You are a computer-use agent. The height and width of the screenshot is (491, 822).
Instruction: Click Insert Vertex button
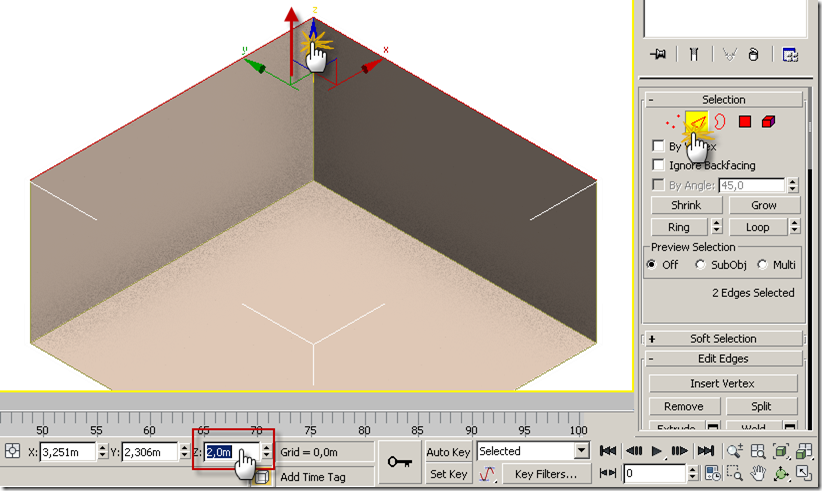click(723, 384)
